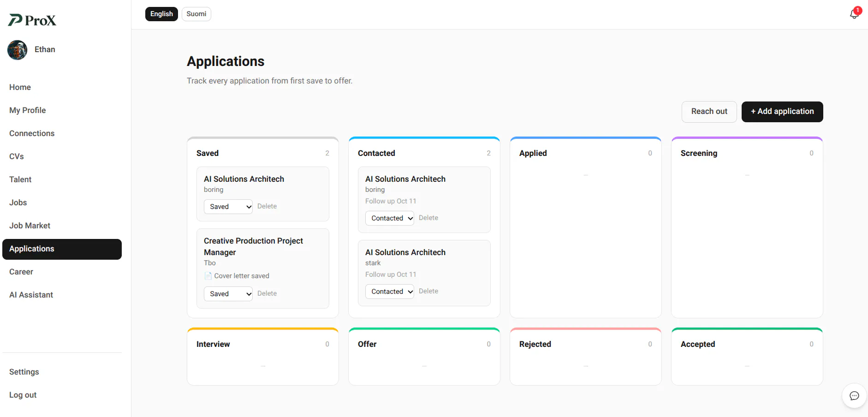
Task: Delete contacted stark application
Action: [428, 291]
